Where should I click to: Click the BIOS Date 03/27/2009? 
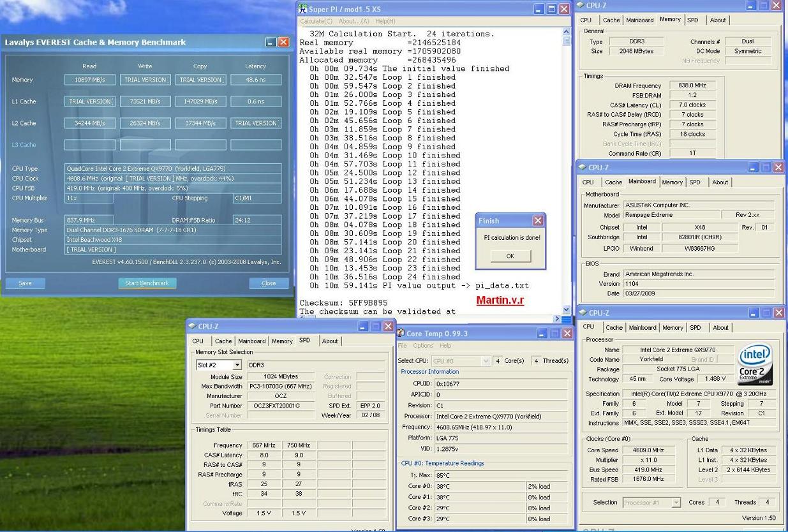699,293
